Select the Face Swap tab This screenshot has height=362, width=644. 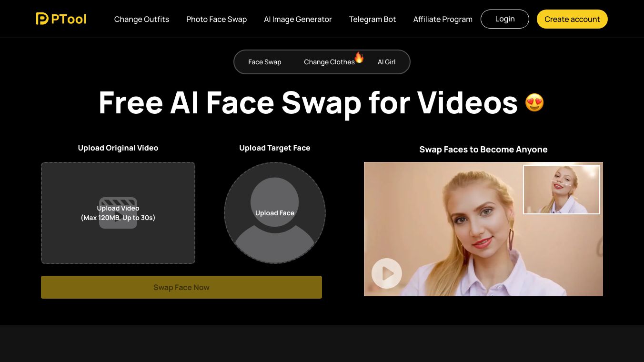[x=265, y=62]
